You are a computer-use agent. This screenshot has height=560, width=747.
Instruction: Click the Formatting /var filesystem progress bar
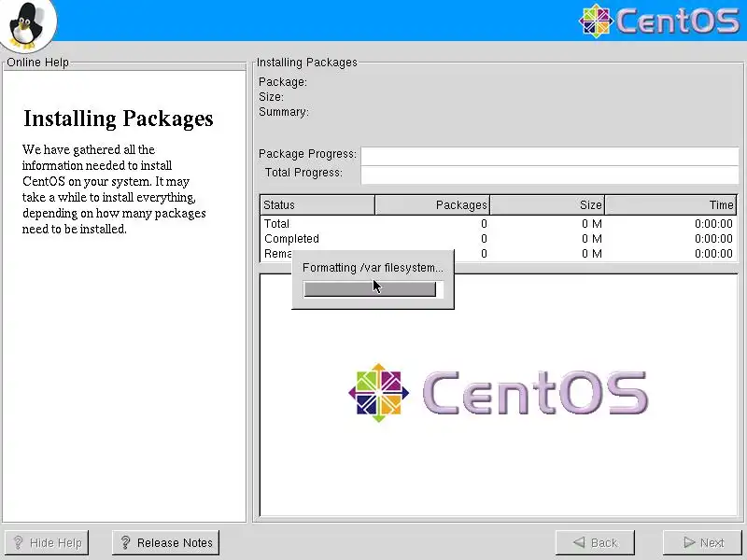click(373, 289)
